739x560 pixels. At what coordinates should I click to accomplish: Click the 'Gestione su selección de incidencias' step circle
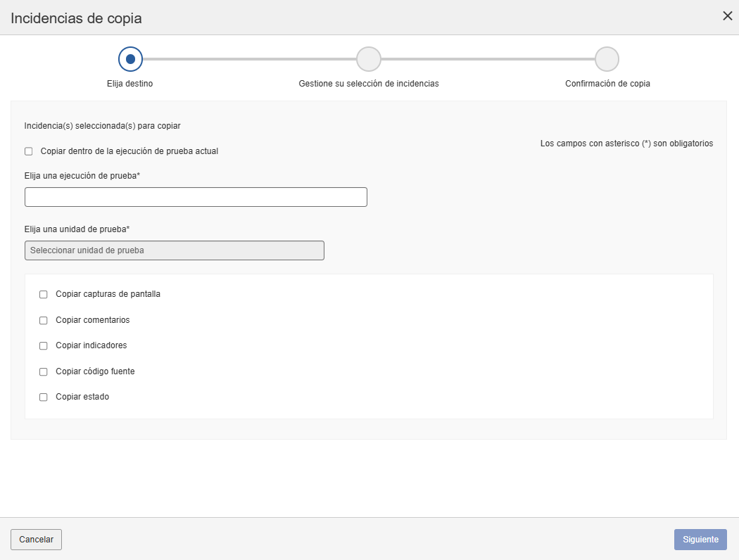[x=369, y=59]
